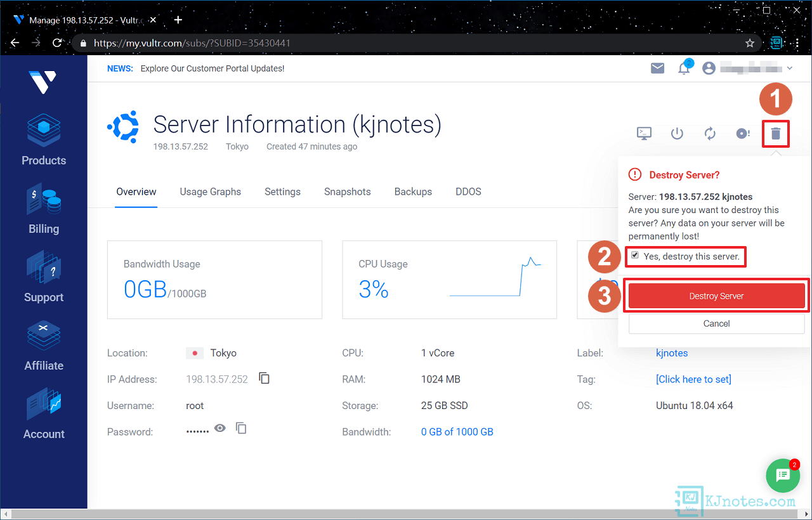
Task: Switch to the Overview tab
Action: point(136,192)
